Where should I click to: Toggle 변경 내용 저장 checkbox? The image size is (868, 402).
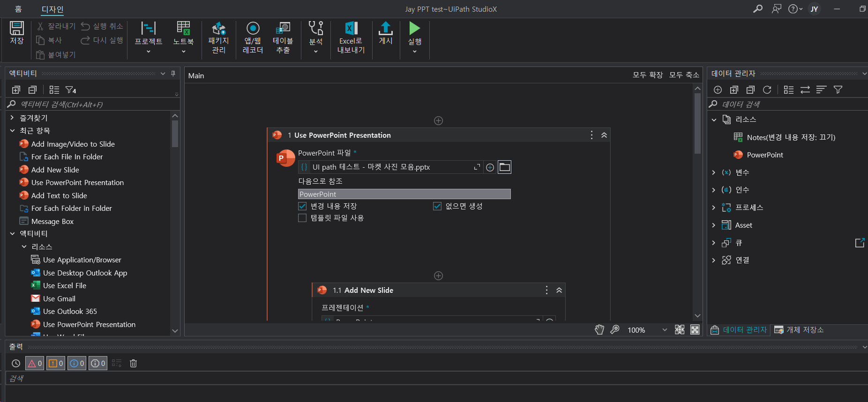click(302, 206)
